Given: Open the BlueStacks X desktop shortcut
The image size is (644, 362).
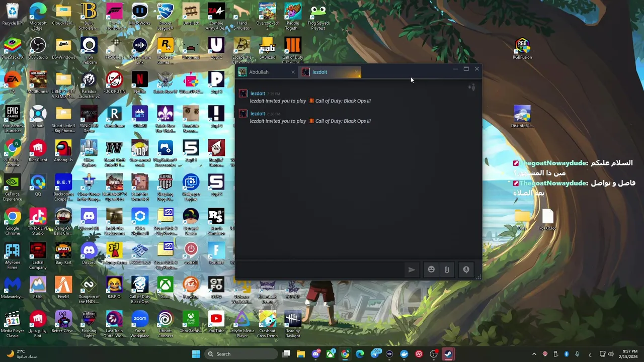Looking at the screenshot, I should coord(13,49).
